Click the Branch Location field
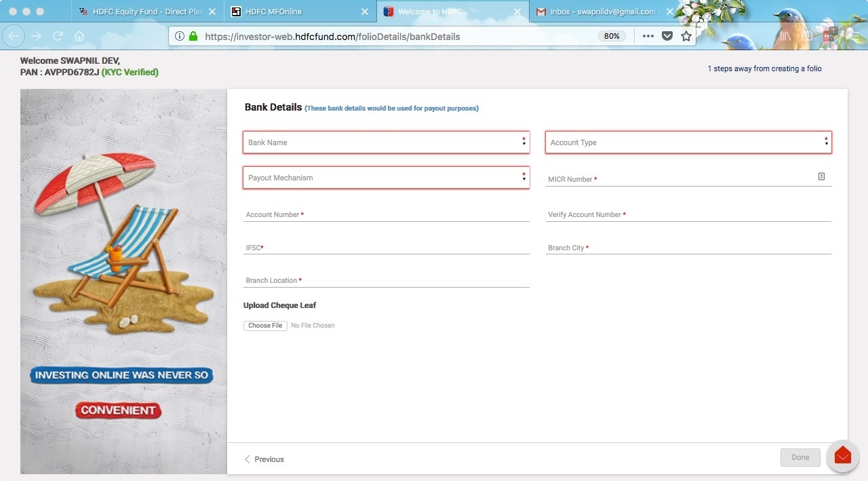The height and width of the screenshot is (481, 868). (387, 280)
